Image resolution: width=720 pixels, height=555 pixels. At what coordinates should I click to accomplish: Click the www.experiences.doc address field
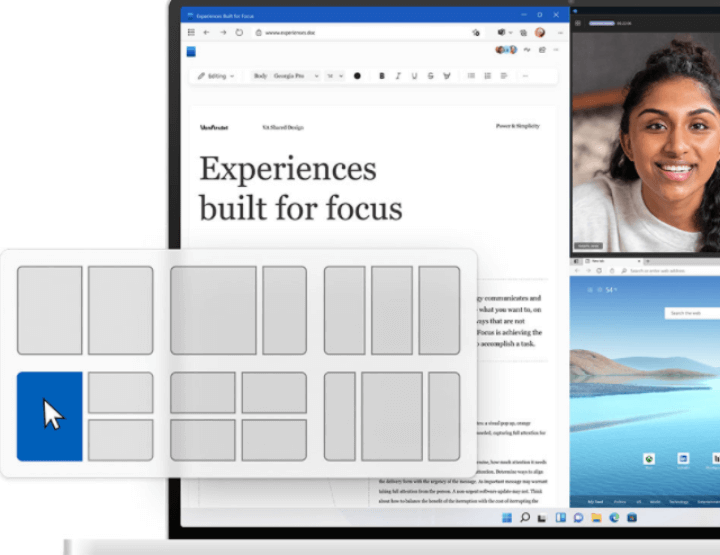[367, 33]
